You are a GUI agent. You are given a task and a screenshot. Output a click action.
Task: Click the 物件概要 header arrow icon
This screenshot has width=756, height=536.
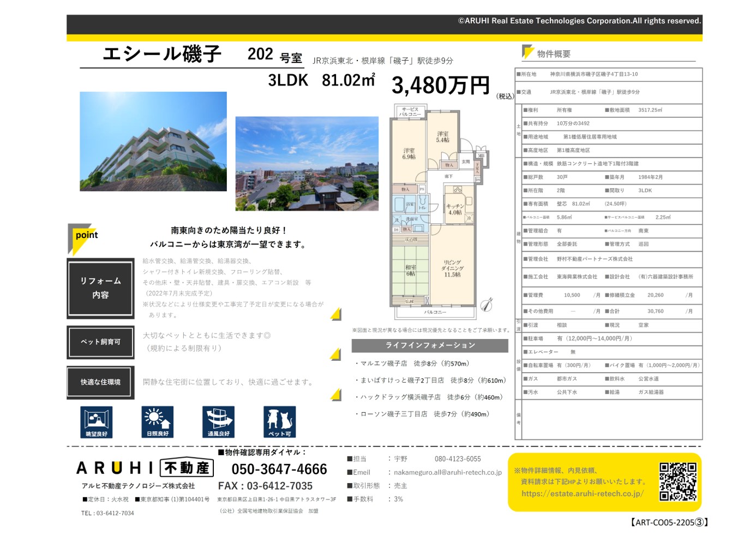click(x=527, y=52)
